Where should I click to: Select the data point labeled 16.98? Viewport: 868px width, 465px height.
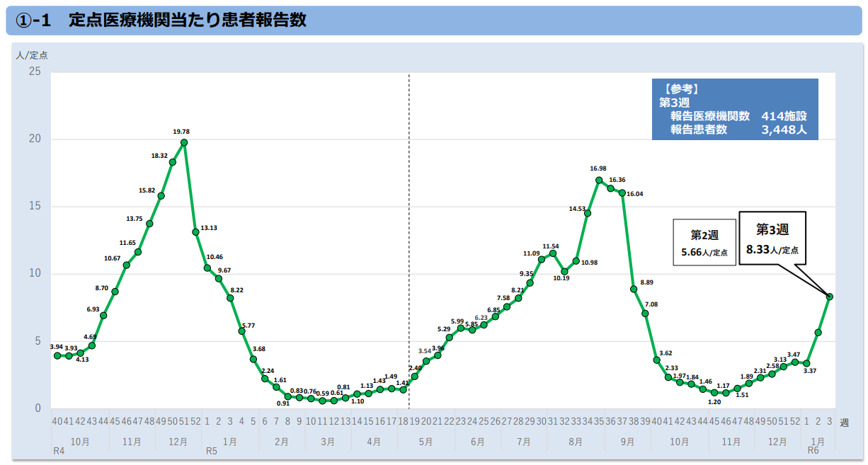tap(599, 180)
